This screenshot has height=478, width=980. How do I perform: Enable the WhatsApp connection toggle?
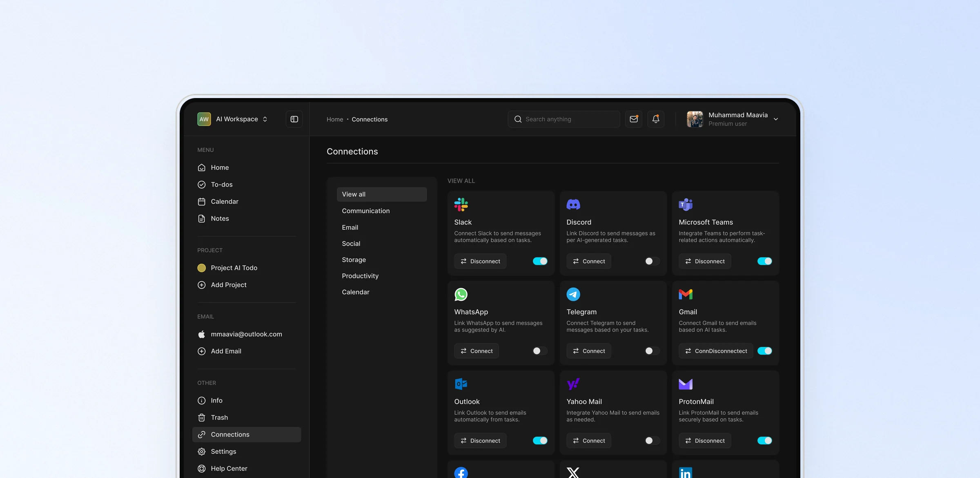[540, 351]
